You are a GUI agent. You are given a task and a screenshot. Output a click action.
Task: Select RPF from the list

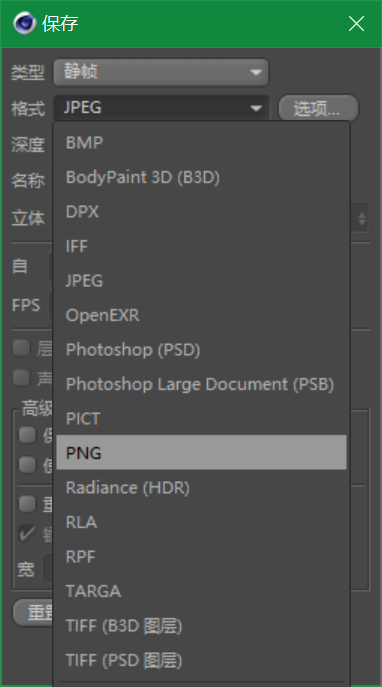tap(201, 556)
